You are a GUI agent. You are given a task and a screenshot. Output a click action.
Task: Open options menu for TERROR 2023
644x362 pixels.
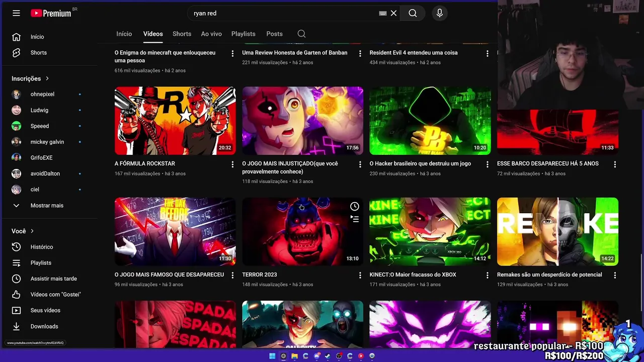click(360, 275)
